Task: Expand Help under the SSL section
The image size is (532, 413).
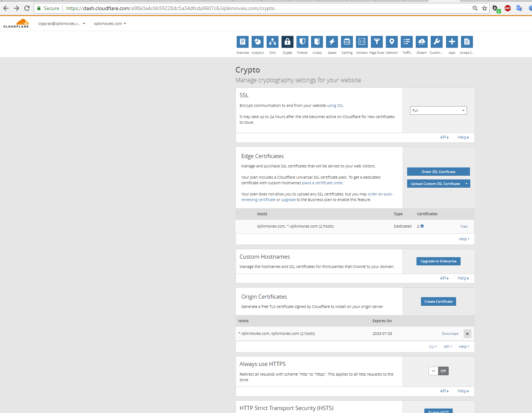Action: (x=463, y=138)
